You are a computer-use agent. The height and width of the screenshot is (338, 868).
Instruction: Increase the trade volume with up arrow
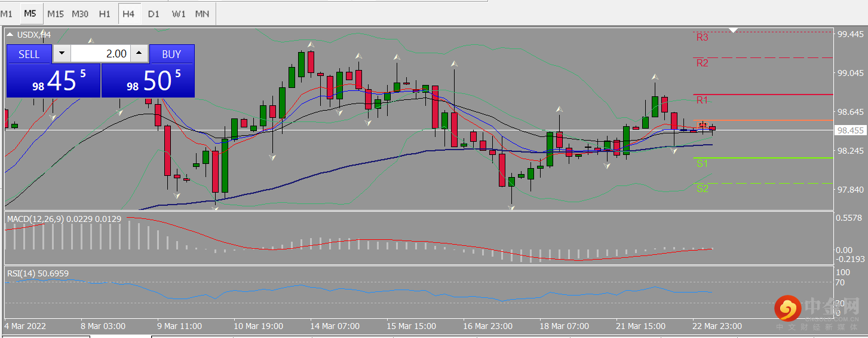click(x=139, y=54)
